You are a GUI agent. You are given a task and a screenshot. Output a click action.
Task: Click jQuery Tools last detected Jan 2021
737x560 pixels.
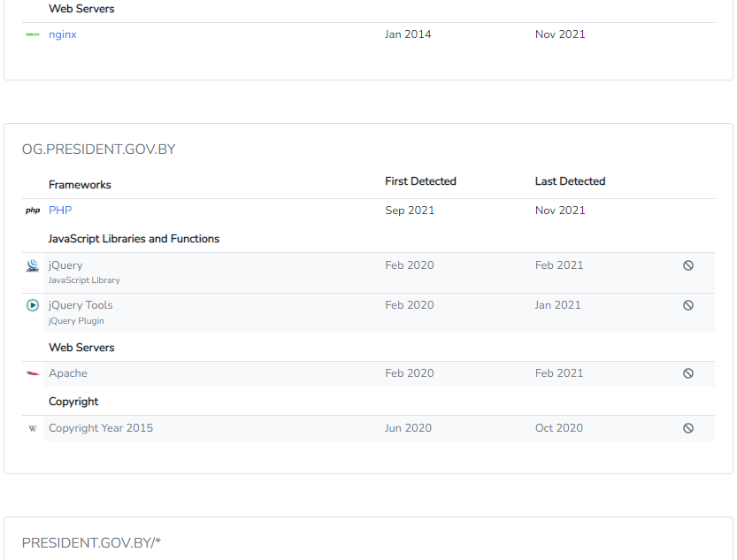[x=557, y=305]
